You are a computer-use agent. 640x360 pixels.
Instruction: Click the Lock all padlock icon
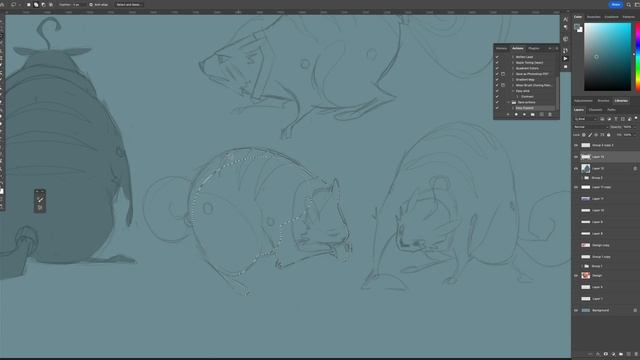pyautogui.click(x=609, y=135)
